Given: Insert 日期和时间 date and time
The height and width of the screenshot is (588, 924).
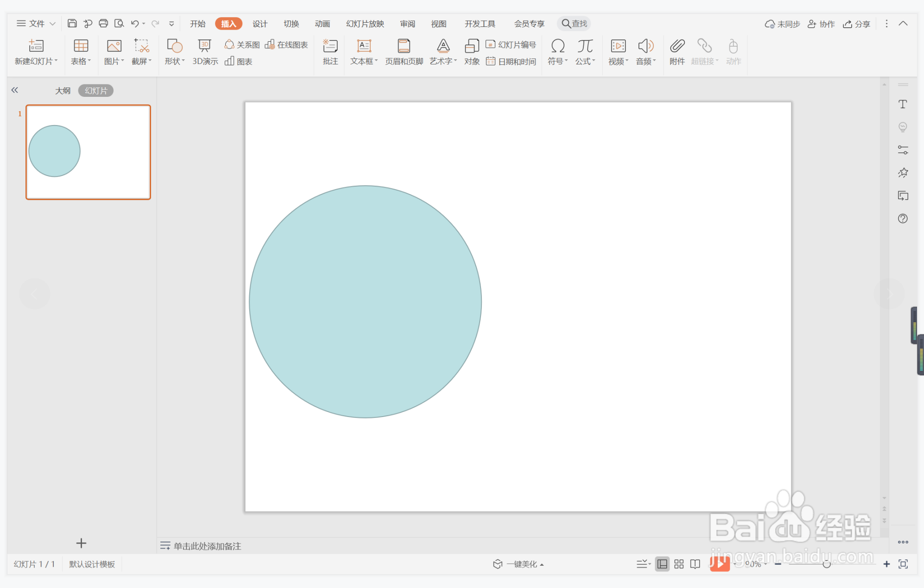Looking at the screenshot, I should [511, 62].
